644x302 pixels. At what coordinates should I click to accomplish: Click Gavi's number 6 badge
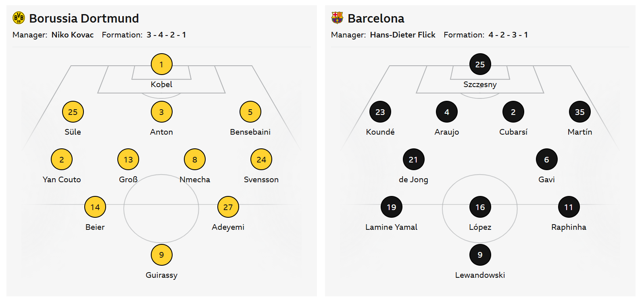[546, 159]
